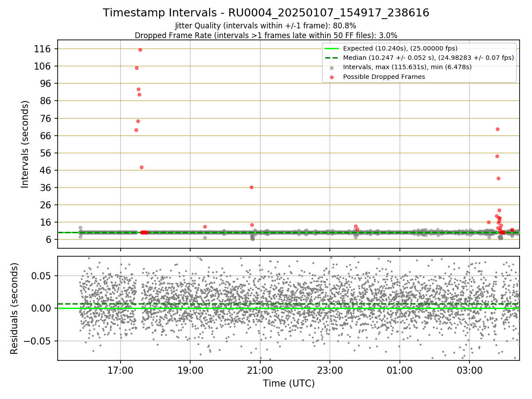This screenshot has width=532, height=399.
Task: Select the 'Dropped Frame Rate' subtitle line
Action: point(266,35)
